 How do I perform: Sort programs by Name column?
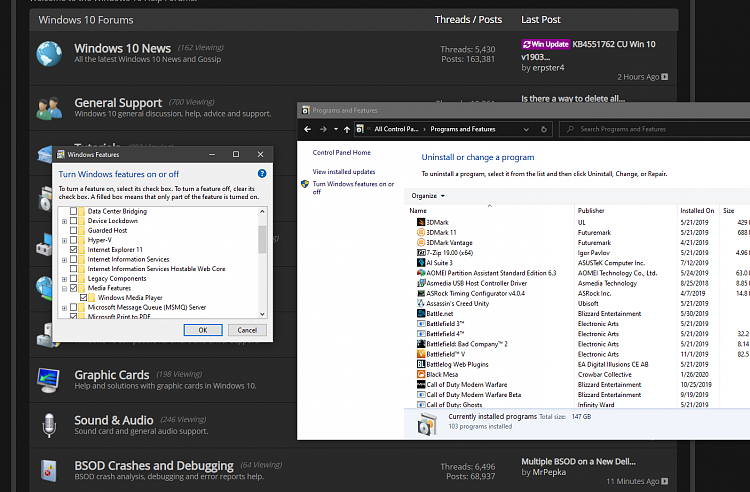(418, 211)
